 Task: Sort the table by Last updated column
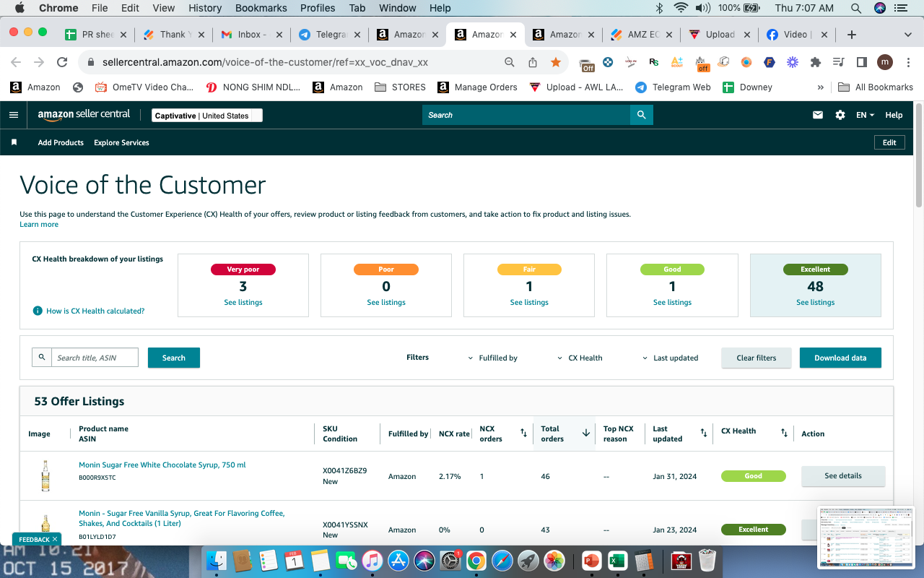(704, 433)
